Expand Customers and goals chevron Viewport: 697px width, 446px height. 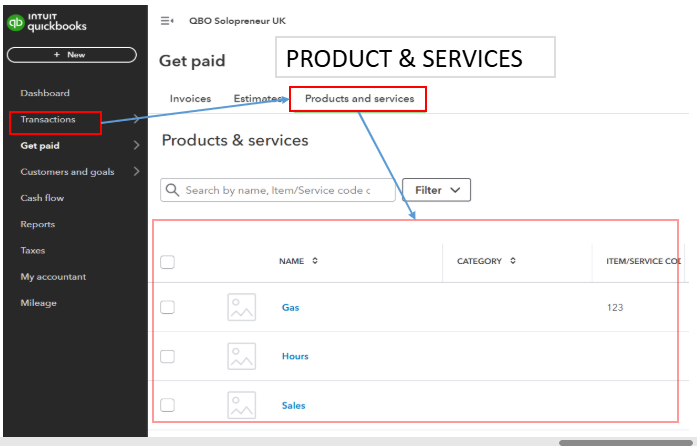coord(137,171)
